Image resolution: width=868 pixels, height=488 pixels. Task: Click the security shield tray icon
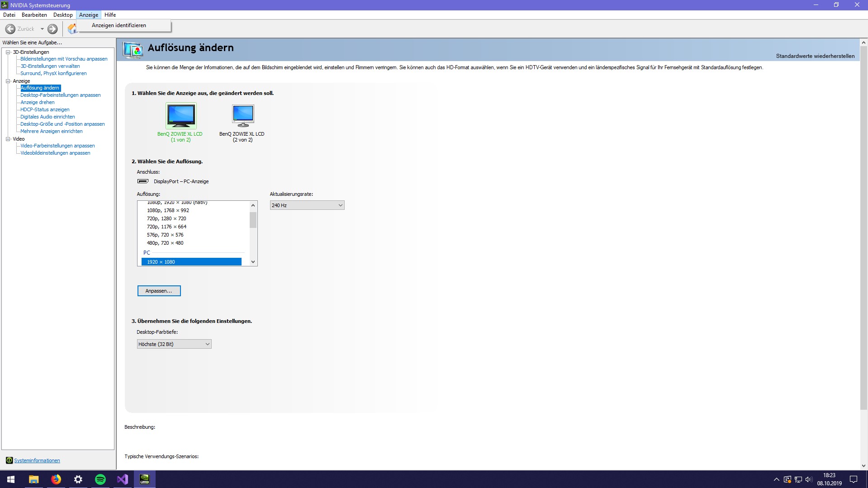(787, 479)
